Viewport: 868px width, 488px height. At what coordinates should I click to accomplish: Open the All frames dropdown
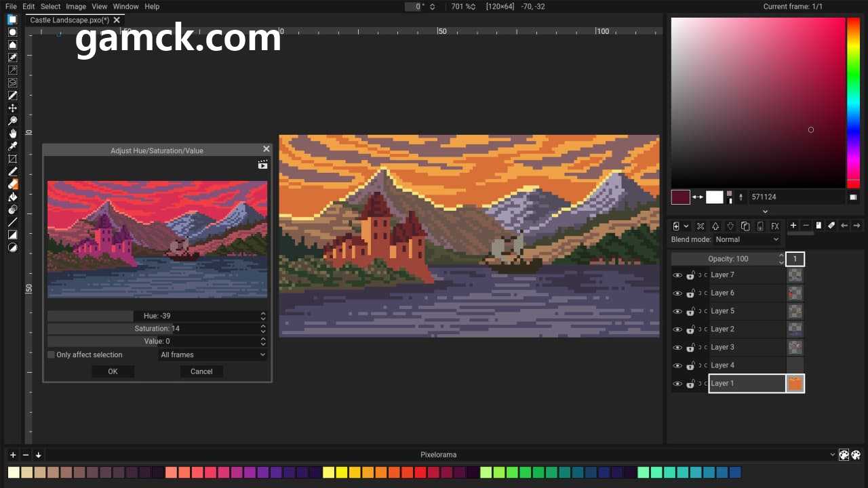click(x=213, y=354)
